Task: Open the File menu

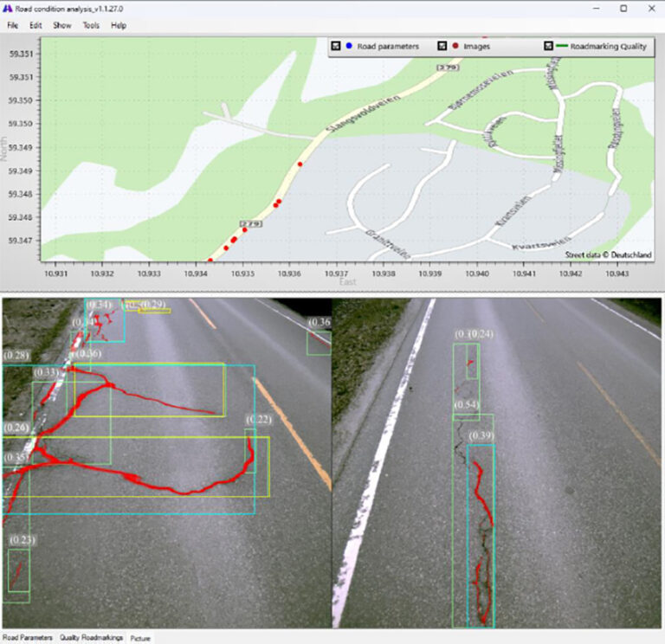Action: point(12,25)
